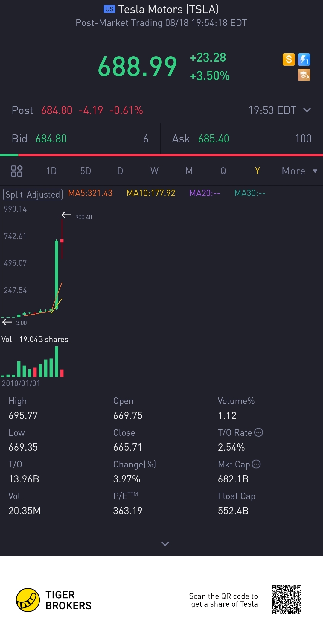
Task: Tap the Vol value 20.35M
Action: 25,511
